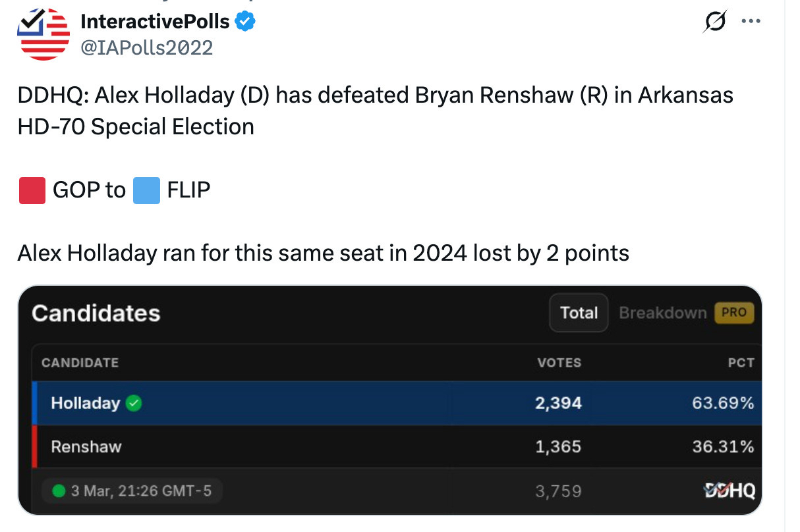800x532 pixels.
Task: Click the blue FLIP square emoji
Action: pyautogui.click(x=146, y=190)
